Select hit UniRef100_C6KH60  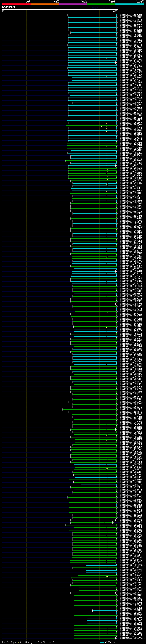coord(131,339)
